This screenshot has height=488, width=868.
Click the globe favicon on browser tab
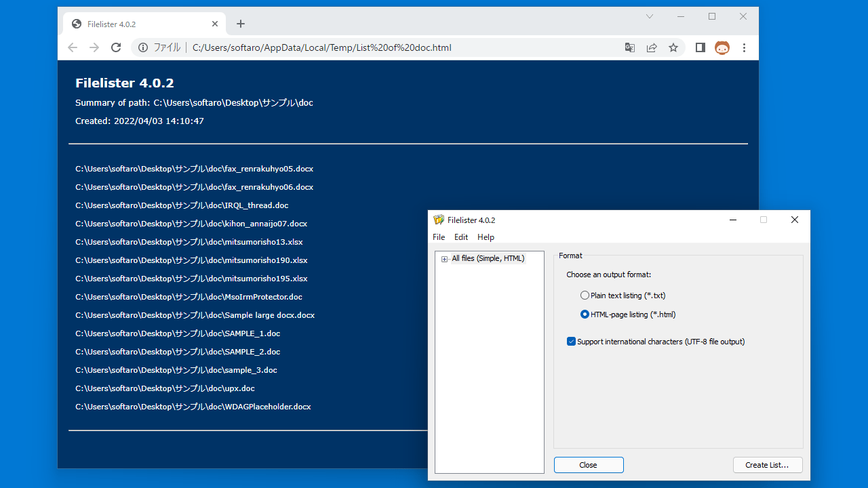coord(77,24)
